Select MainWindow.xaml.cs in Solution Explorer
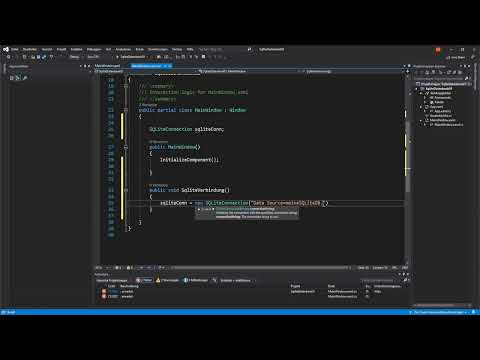Viewport: 480px width, 360px height. 447,125
